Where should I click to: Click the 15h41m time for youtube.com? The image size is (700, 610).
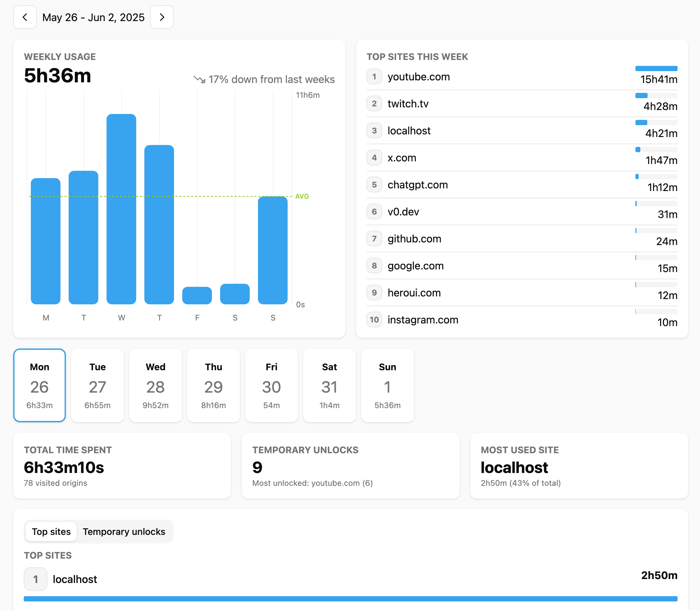(x=659, y=80)
